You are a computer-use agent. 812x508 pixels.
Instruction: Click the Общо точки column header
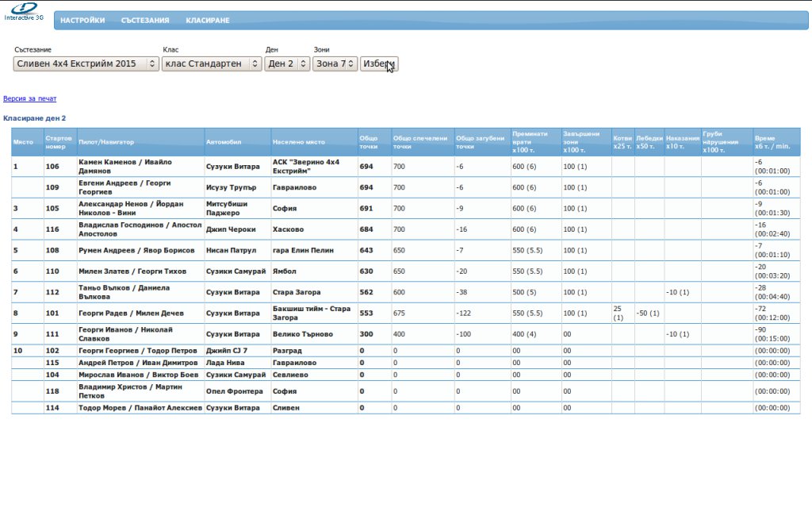369,142
